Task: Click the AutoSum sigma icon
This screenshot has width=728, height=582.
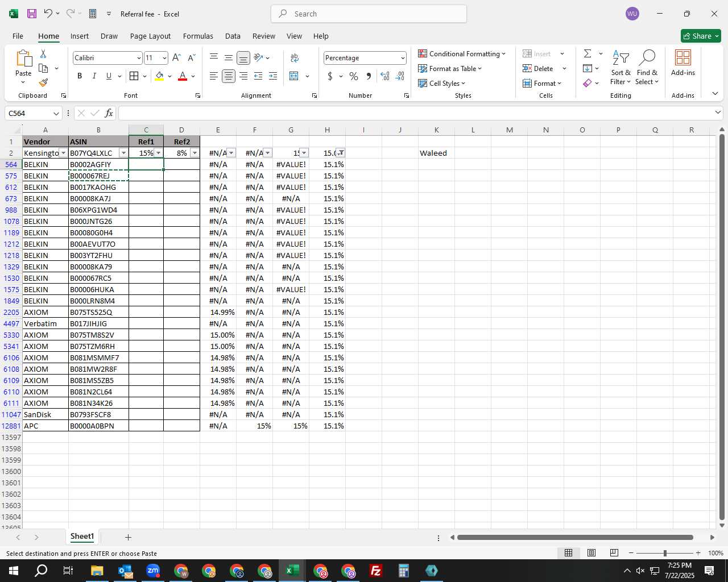Action: click(588, 53)
